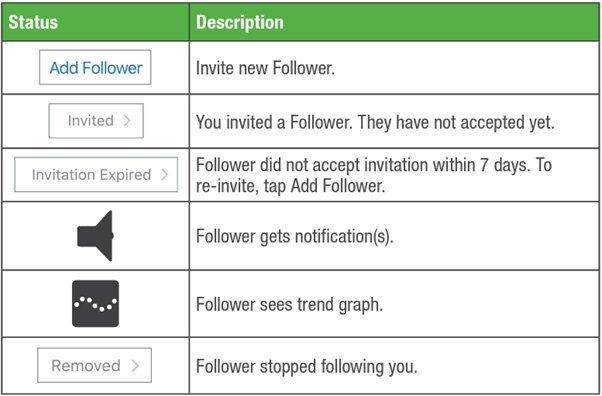
Task: Click the trend graph icon
Action: (x=96, y=303)
